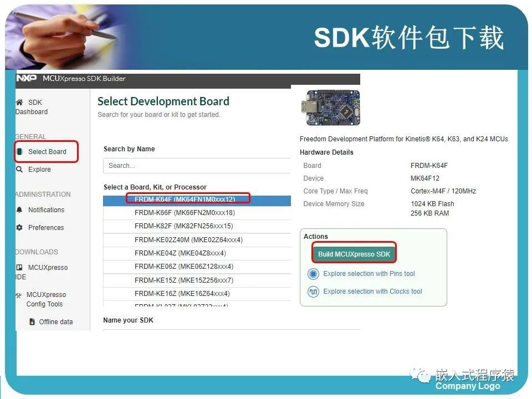This screenshot has height=399, width=532.
Task: Open SDK Dashboard home icon
Action: tap(19, 102)
